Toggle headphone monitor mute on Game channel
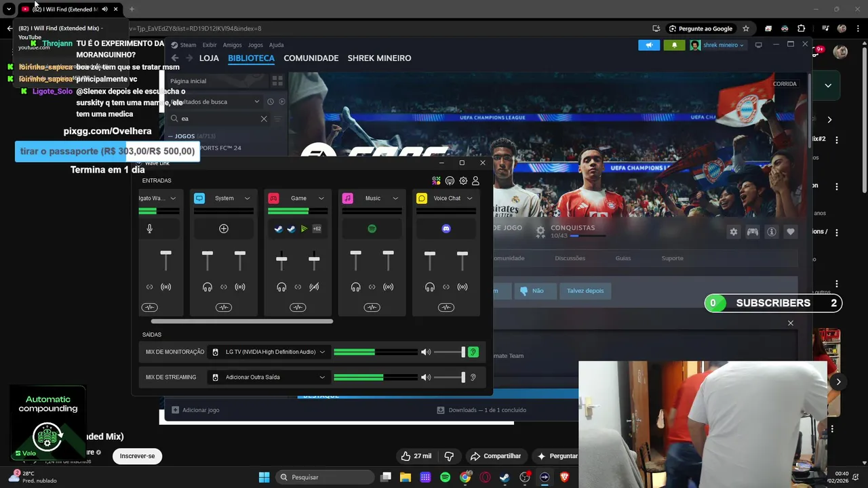 pos(281,287)
